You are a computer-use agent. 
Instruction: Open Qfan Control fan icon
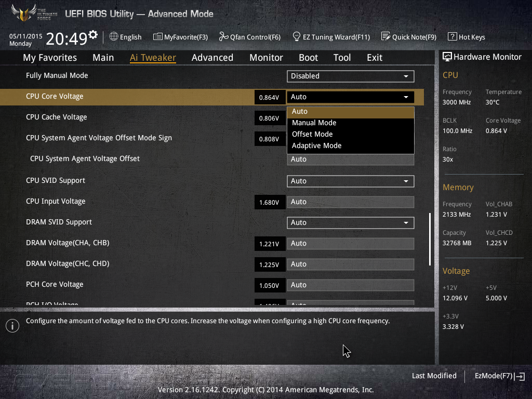click(x=223, y=37)
